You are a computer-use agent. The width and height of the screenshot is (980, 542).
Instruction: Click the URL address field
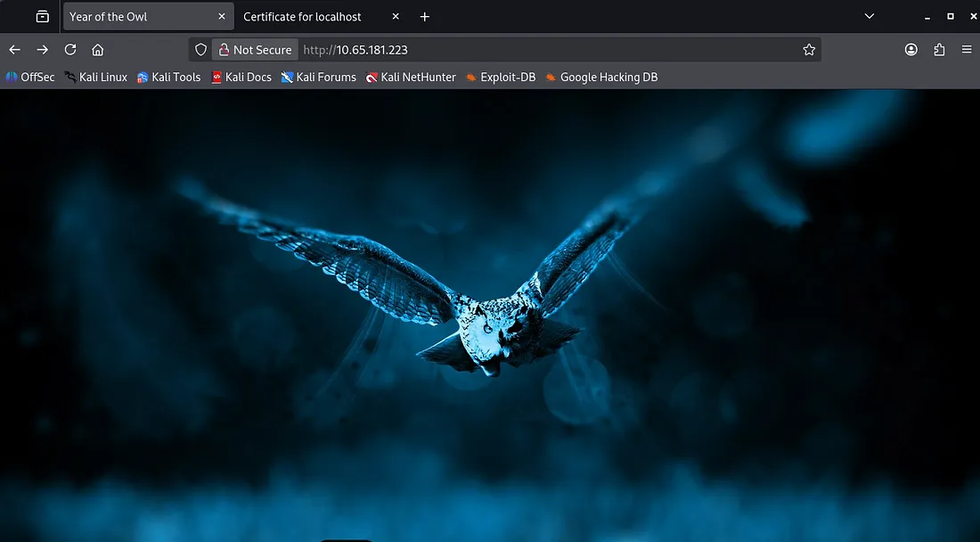(535, 50)
